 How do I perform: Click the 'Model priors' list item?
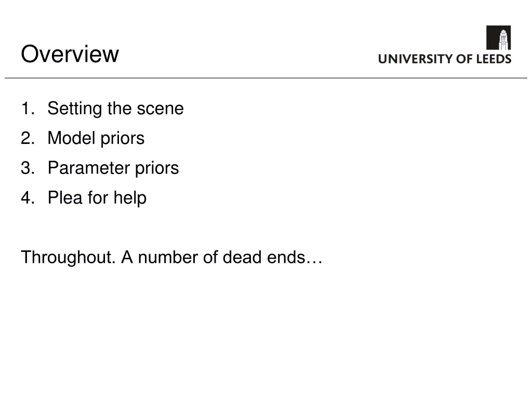coord(96,138)
